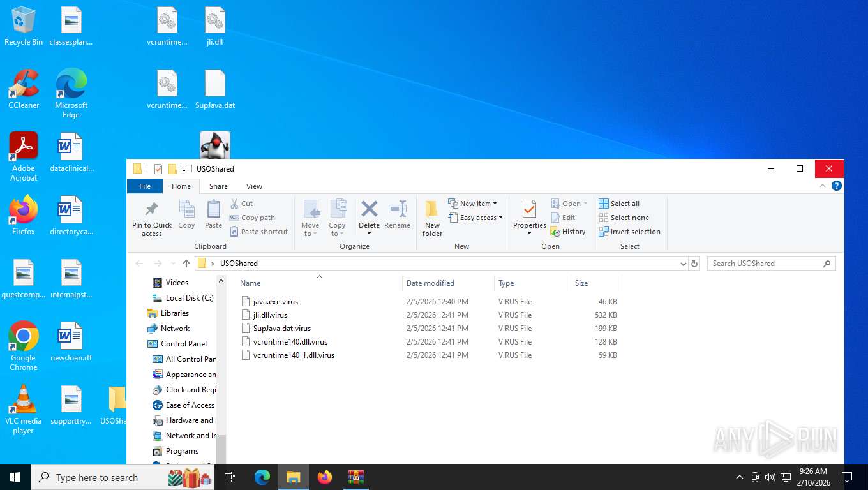
Task: Click the newsloan.rtf desktop document
Action: (71, 342)
